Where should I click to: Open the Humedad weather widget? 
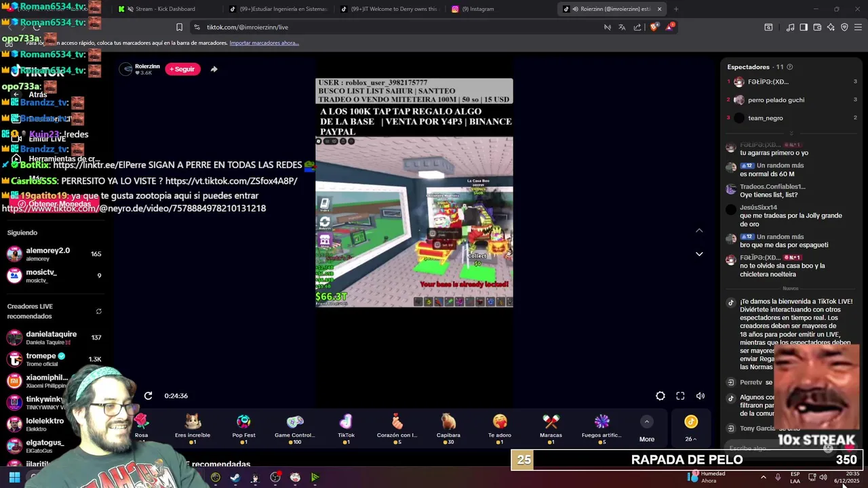[x=706, y=477]
